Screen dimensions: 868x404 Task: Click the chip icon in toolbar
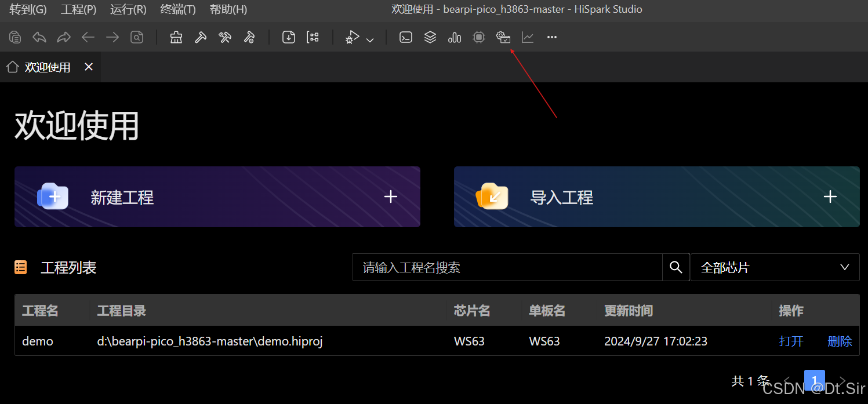479,38
